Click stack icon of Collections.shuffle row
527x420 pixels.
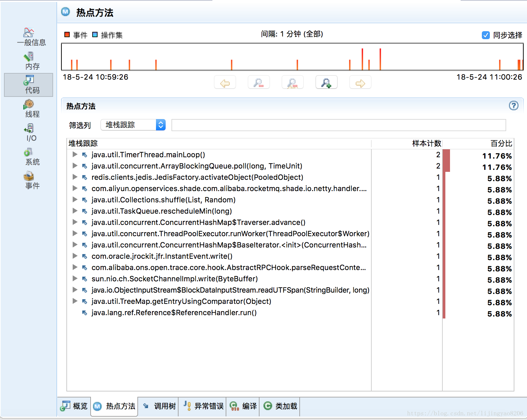(85, 200)
